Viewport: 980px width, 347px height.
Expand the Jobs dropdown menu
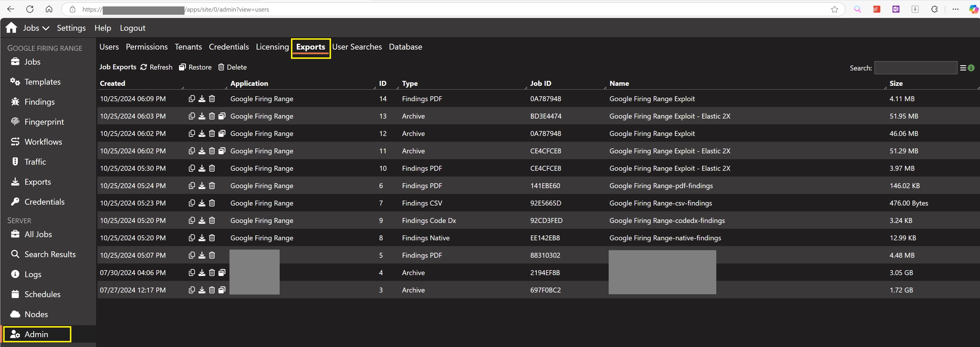(36, 28)
